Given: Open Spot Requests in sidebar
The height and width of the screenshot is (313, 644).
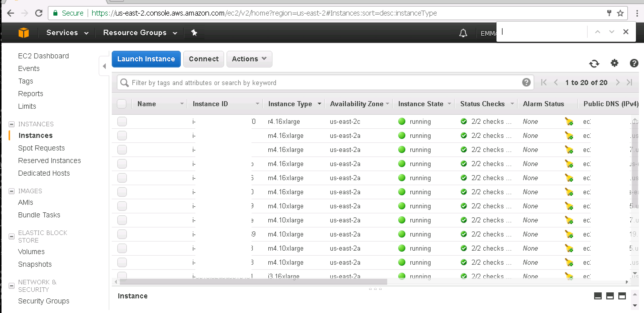Looking at the screenshot, I should (41, 148).
